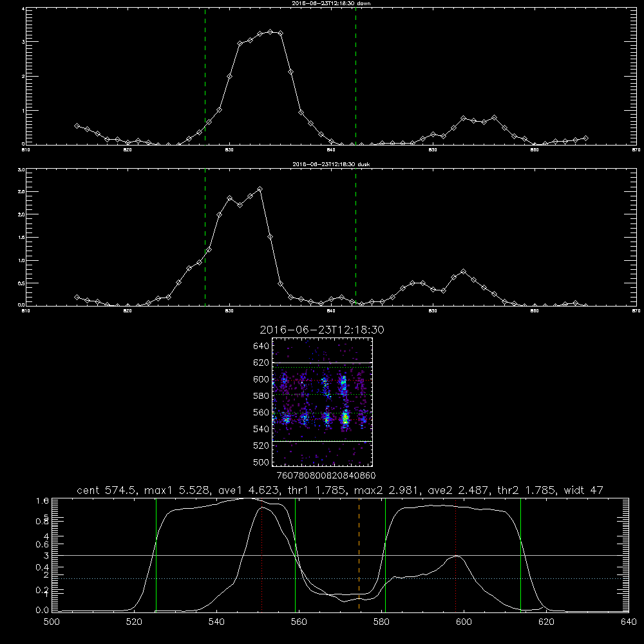The height and width of the screenshot is (644, 644).
Task: Click the 'max1 5.528' value in stats line
Action: [x=175, y=490]
